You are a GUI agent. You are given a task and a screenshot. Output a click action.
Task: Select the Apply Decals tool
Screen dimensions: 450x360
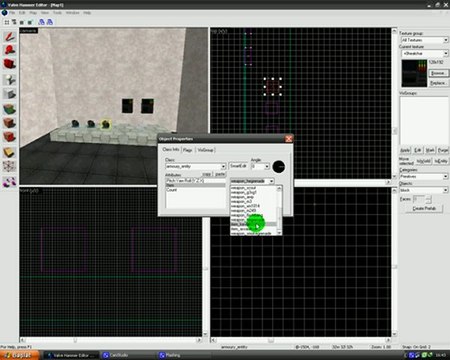pyautogui.click(x=9, y=137)
